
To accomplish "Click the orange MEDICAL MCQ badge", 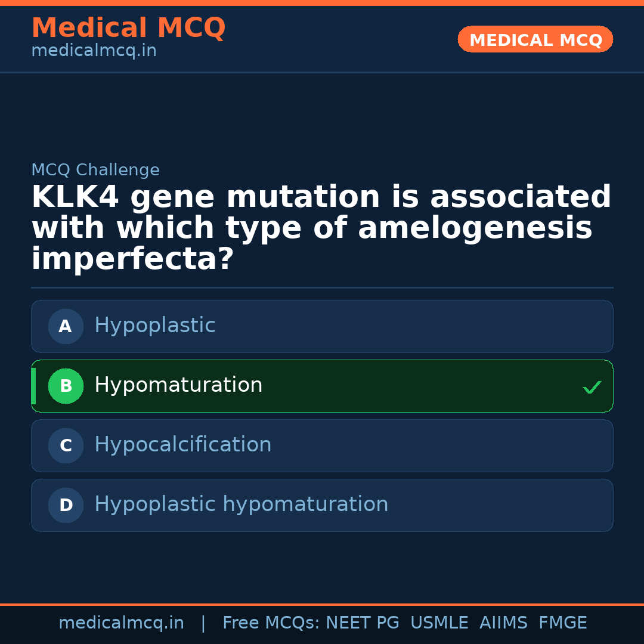I will 535,39.
